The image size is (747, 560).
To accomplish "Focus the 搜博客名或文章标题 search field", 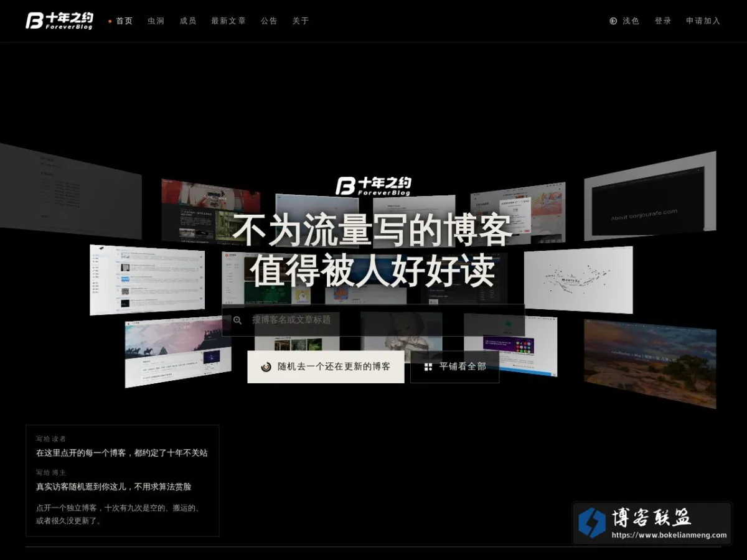I will coord(374,320).
